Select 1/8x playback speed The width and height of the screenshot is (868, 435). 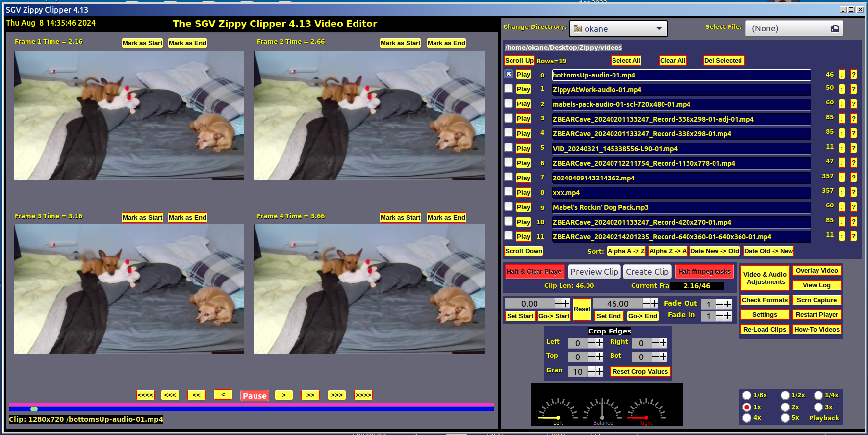click(x=747, y=395)
